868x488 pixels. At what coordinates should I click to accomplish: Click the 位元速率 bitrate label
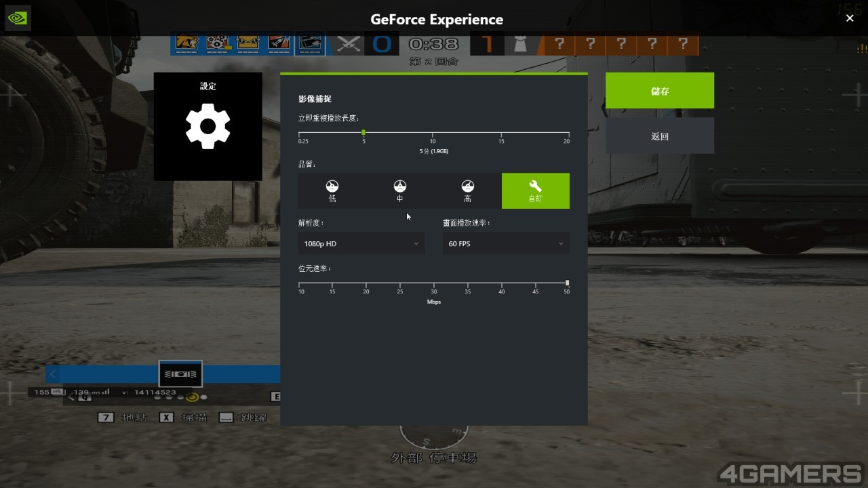click(315, 268)
